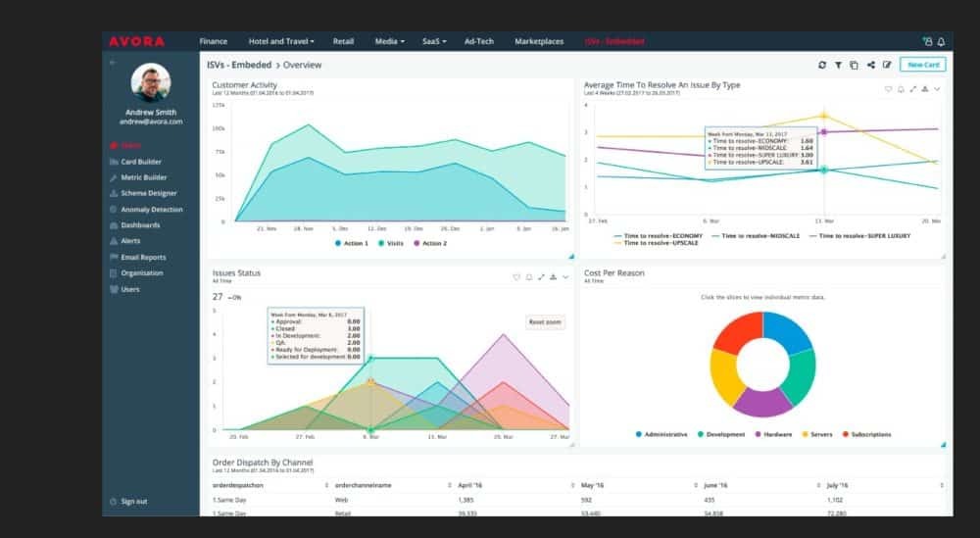Screen dimensions: 980x538
Task: Open Anomaly Detection in the sidebar
Action: [x=151, y=210]
